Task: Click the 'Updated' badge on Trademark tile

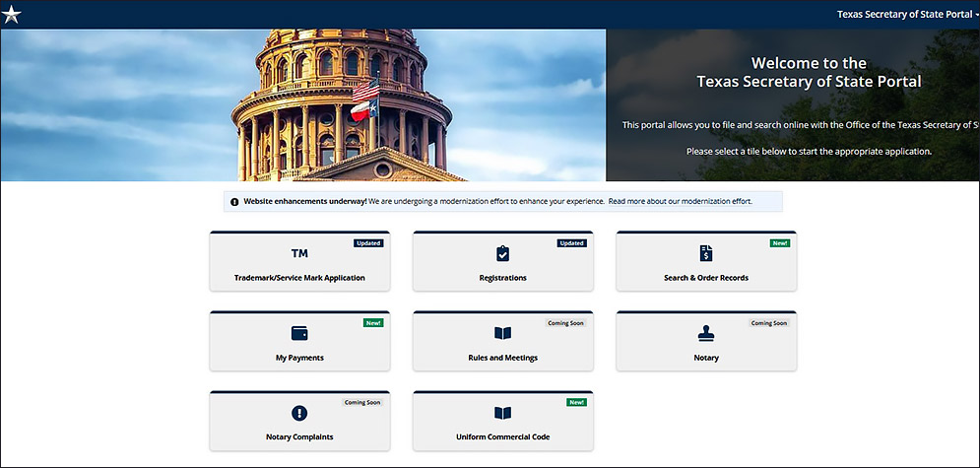Action: pyautogui.click(x=368, y=243)
